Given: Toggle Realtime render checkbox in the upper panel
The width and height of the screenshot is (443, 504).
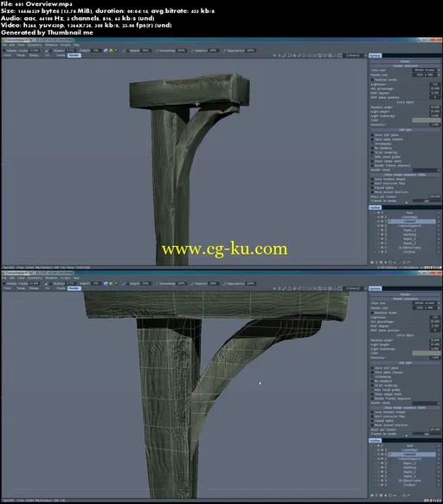Looking at the screenshot, I should click(372, 80).
